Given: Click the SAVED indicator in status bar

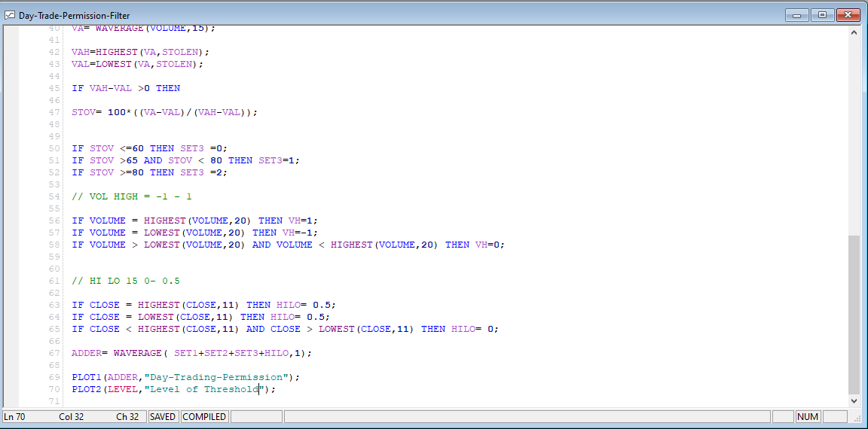Looking at the screenshot, I should click(163, 416).
